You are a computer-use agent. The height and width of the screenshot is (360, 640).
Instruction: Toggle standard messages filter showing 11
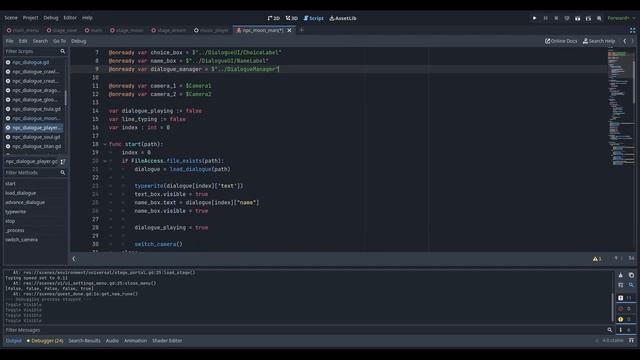point(626,298)
